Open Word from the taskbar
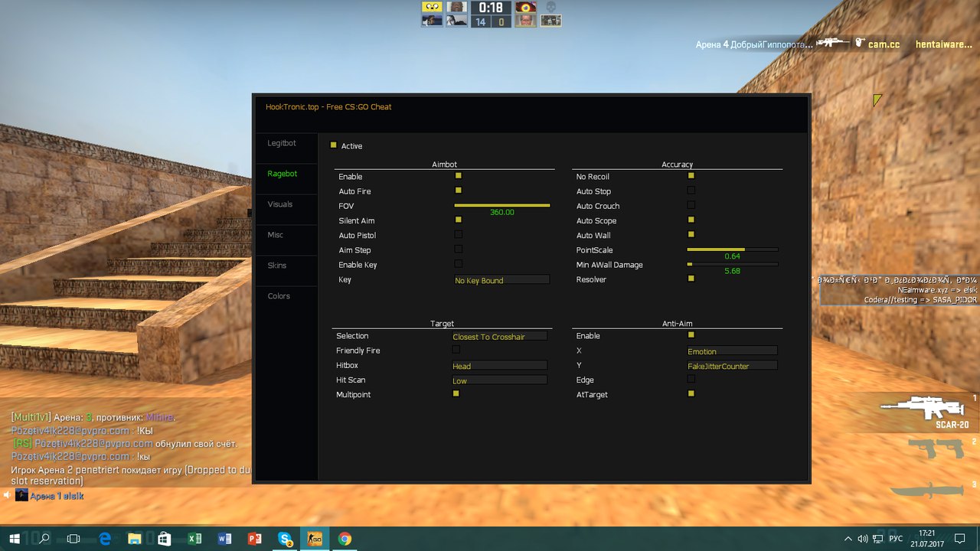 pos(224,539)
